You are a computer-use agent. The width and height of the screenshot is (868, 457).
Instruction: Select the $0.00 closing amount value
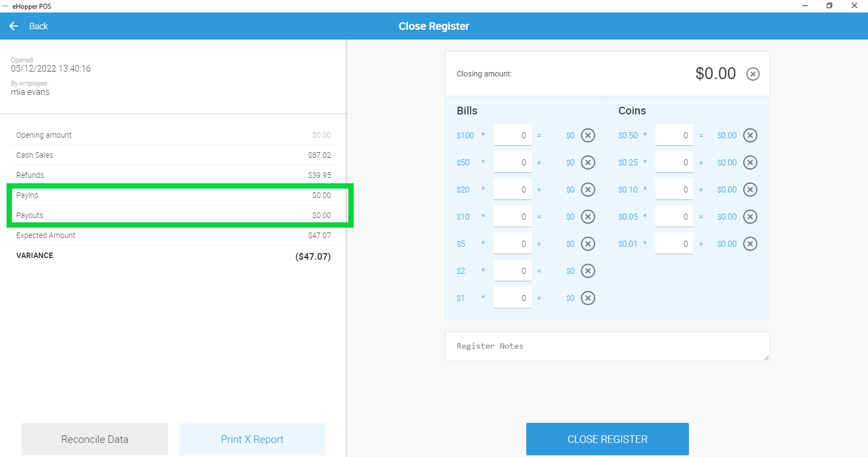tap(716, 74)
